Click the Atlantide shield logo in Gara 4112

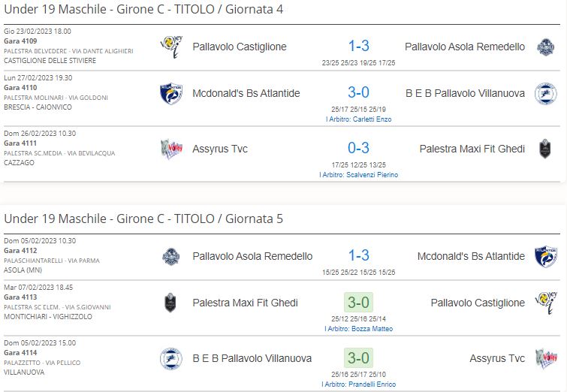tap(546, 256)
